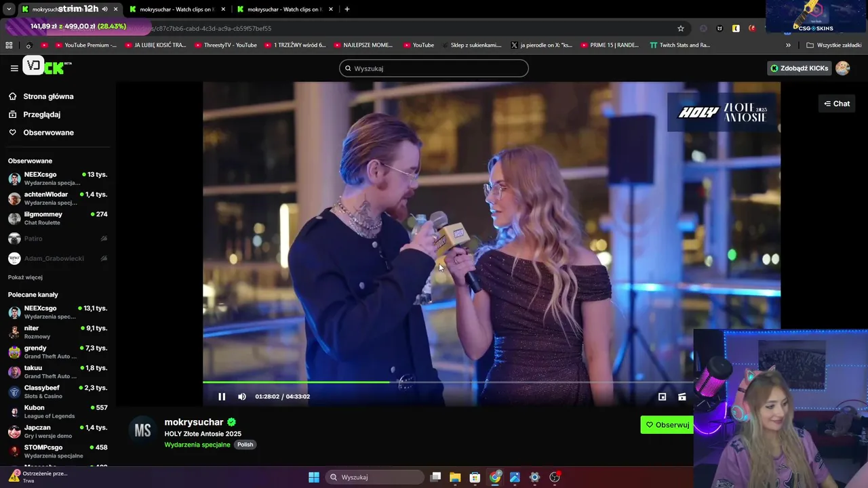Image resolution: width=868 pixels, height=488 pixels.
Task: Open the JA LUBIĘ KOSIĆ TRA... bookmark
Action: coord(155,45)
